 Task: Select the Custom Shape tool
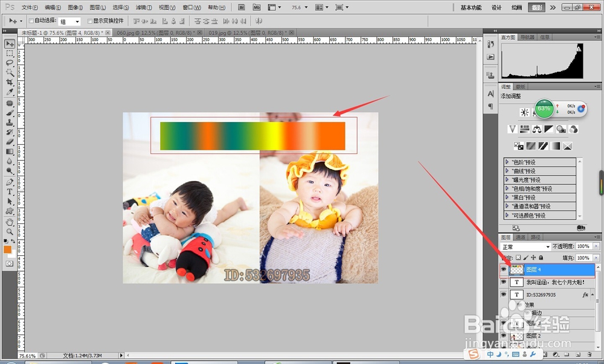click(10, 211)
